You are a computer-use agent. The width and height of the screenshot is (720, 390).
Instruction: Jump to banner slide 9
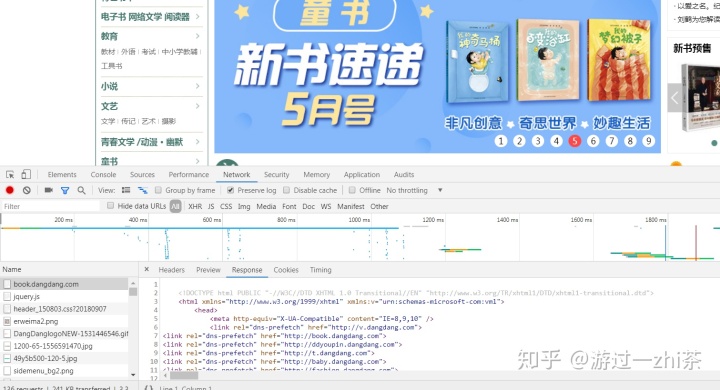(x=648, y=141)
